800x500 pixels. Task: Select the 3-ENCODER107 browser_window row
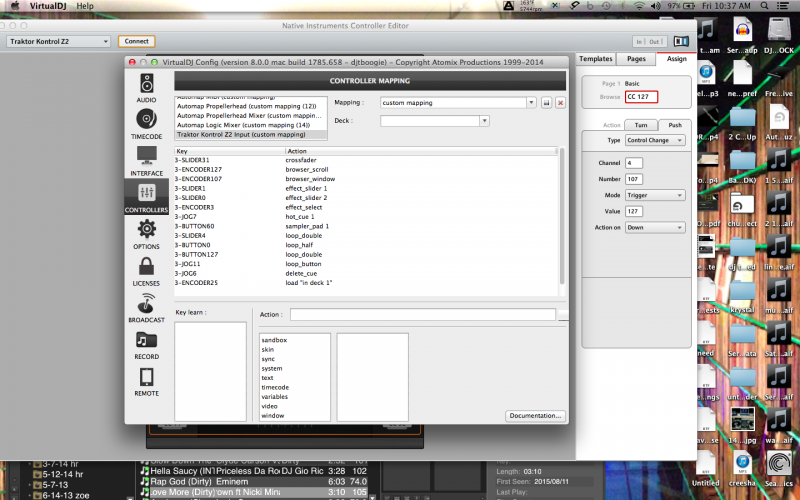click(366, 179)
